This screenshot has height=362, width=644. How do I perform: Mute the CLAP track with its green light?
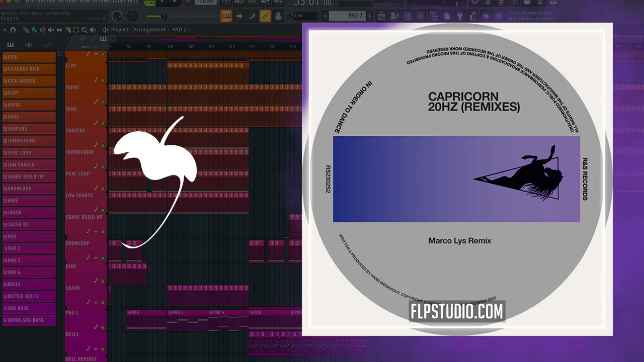[103, 80]
